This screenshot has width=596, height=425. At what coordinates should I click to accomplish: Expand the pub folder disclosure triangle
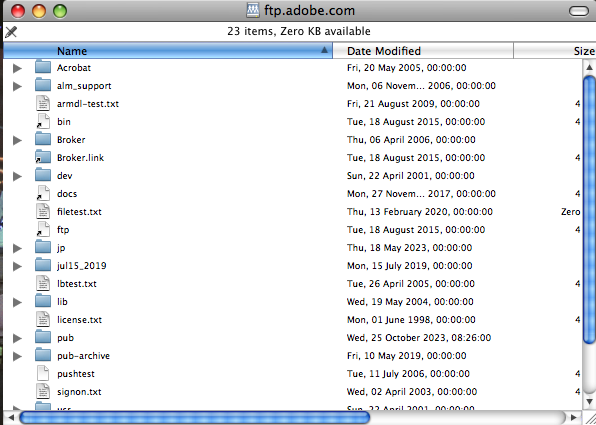17,338
